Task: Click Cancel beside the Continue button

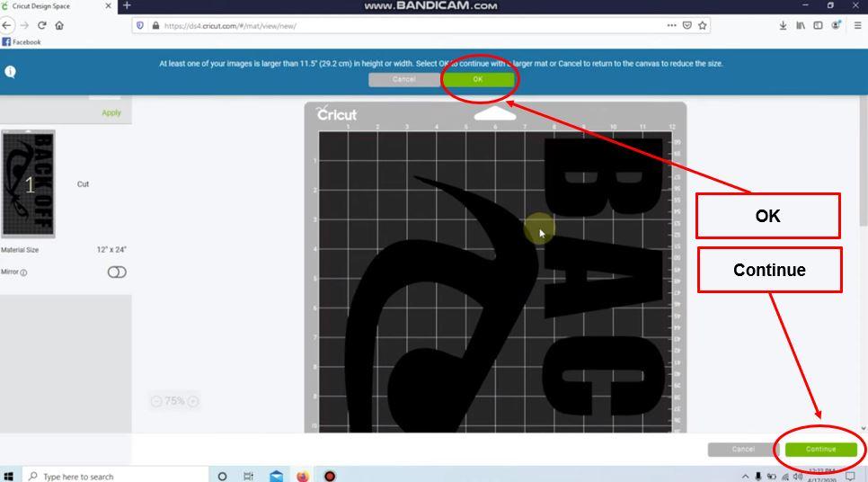Action: [x=743, y=450]
